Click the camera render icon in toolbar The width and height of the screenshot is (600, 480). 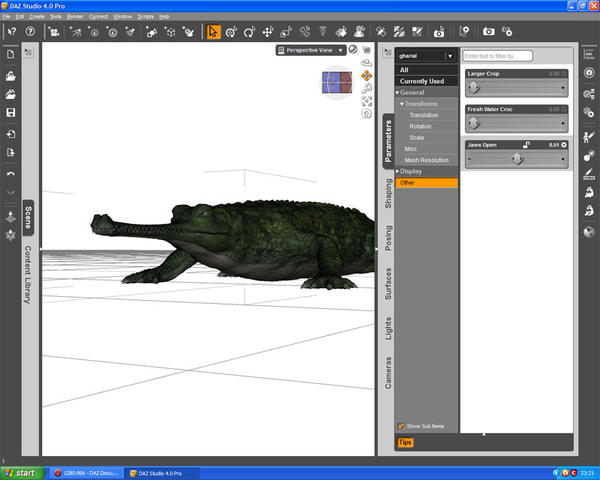pos(488,32)
